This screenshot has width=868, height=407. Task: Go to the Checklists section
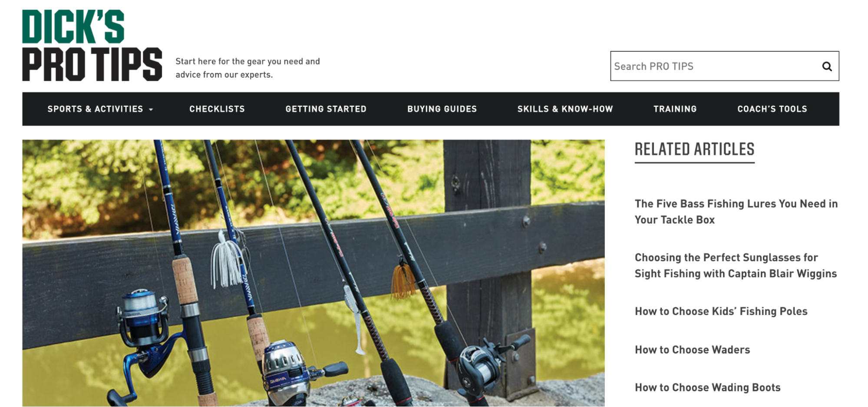click(217, 109)
